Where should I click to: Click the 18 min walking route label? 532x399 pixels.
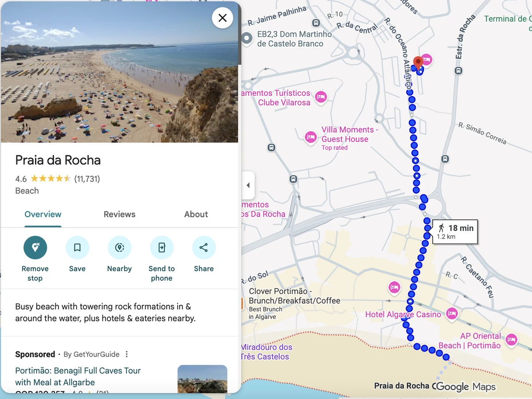(x=455, y=231)
